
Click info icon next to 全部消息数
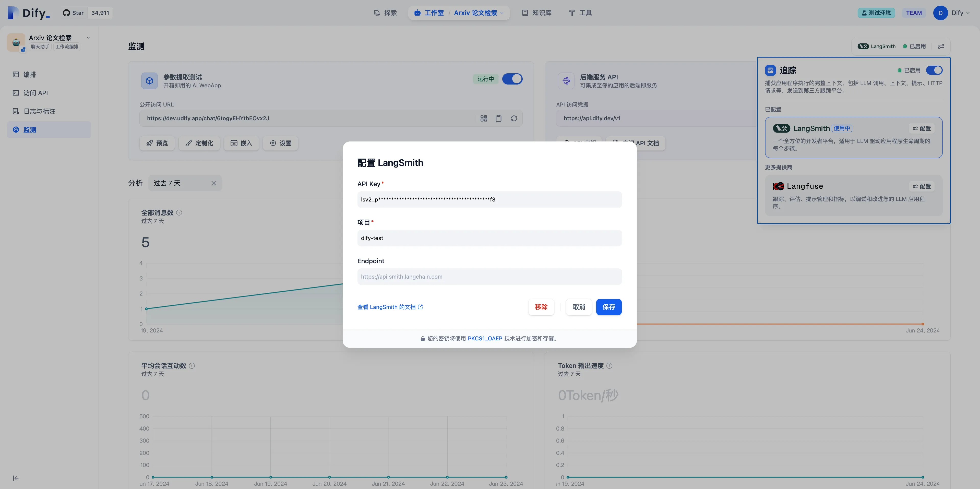pos(179,213)
